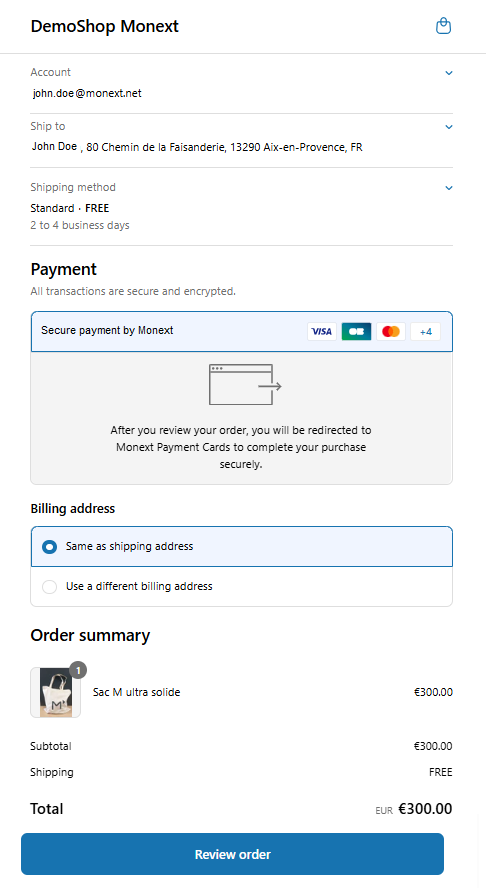Click the john.doe@monext.net account email
The image size is (486, 888).
[87, 93]
